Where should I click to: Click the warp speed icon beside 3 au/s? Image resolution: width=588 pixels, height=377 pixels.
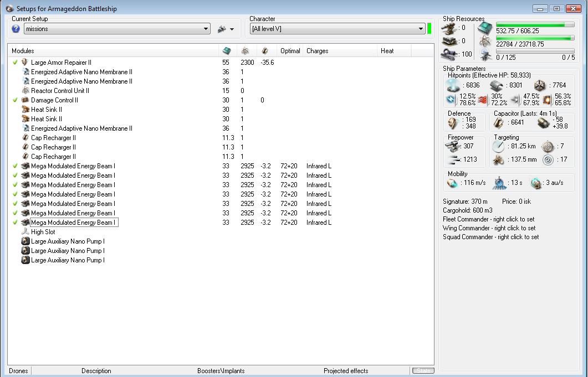click(536, 183)
